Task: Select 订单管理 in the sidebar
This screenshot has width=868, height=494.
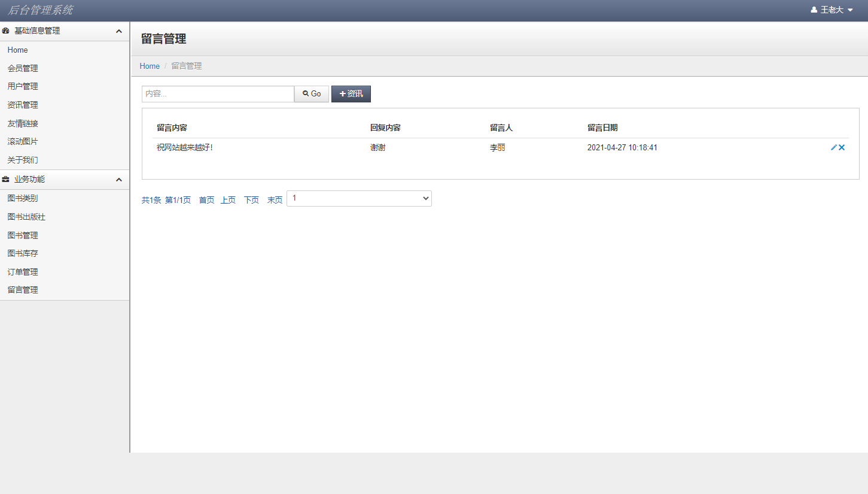Action: coord(22,271)
